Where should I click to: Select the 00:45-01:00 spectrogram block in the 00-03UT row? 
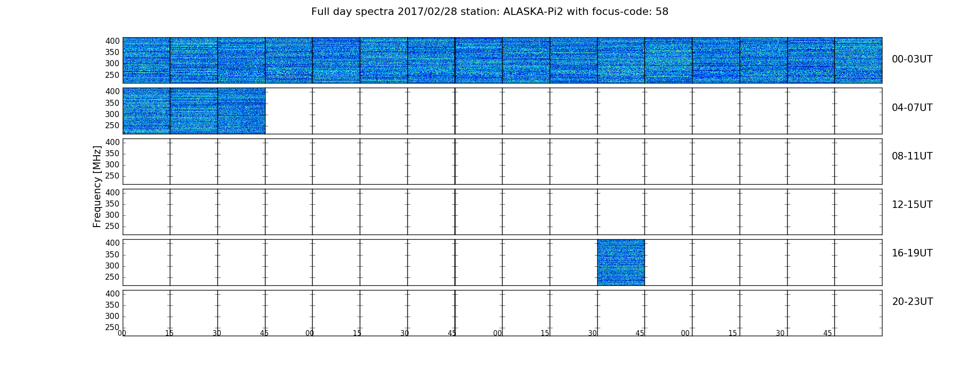(289, 60)
